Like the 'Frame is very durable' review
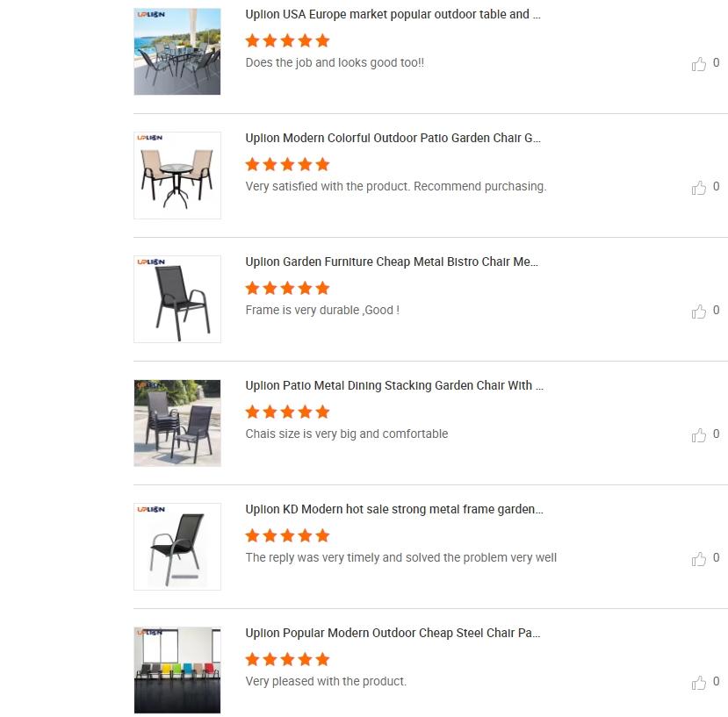The image size is (728, 717). [x=698, y=312]
